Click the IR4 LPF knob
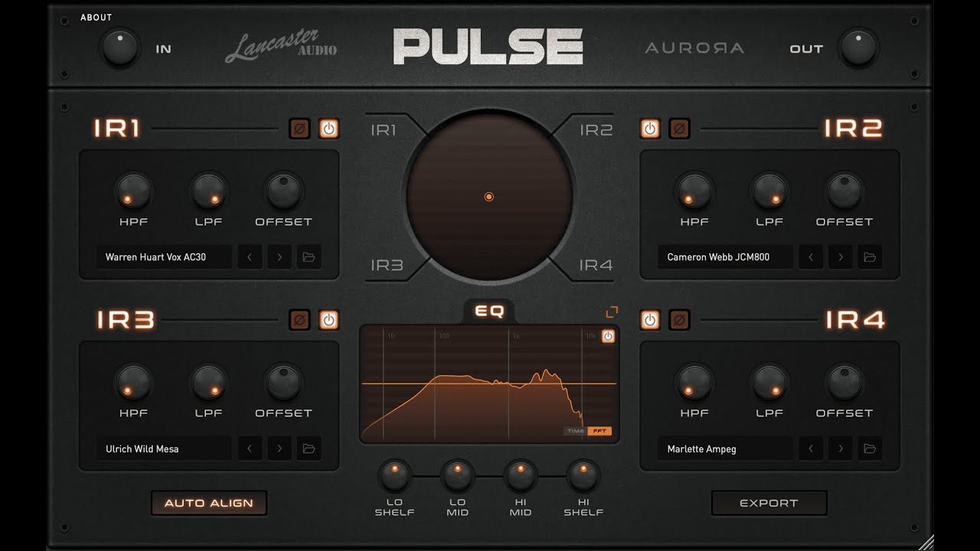The image size is (980, 551). tap(769, 382)
